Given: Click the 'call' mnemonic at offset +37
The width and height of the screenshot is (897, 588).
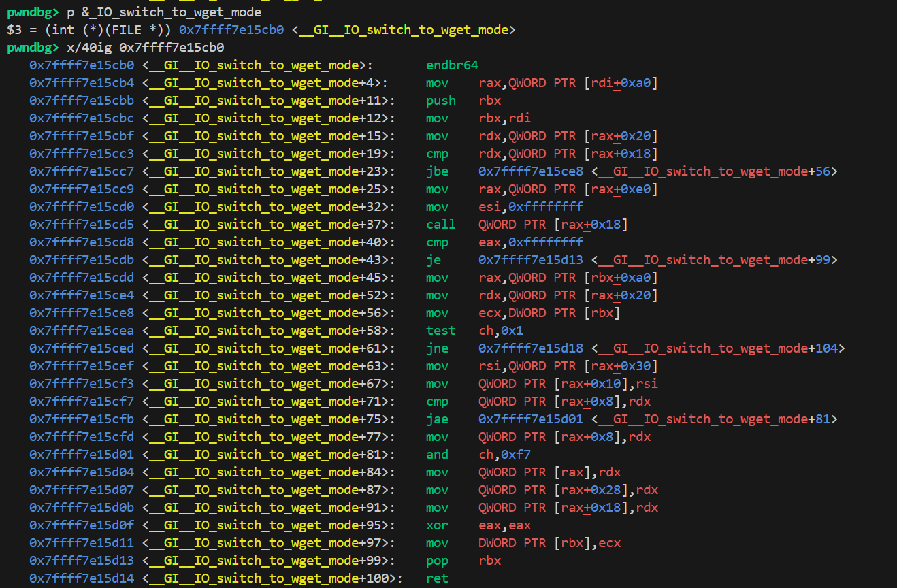Looking at the screenshot, I should pos(440,225).
